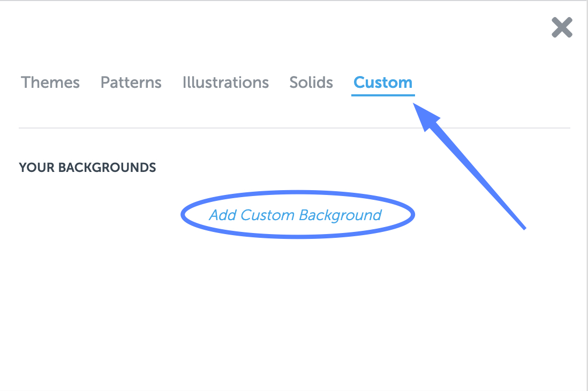Image resolution: width=588 pixels, height=391 pixels.
Task: Dismiss the dialog using the gray X
Action: [x=562, y=27]
